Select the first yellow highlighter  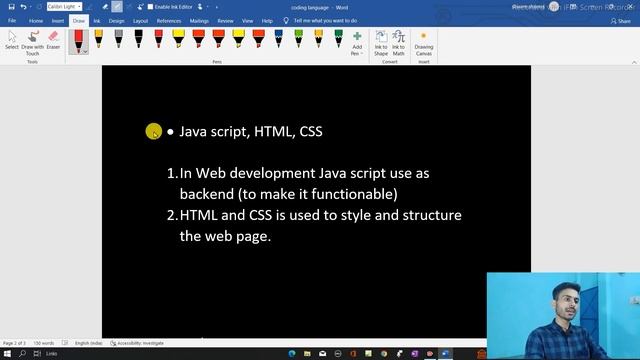(178, 39)
